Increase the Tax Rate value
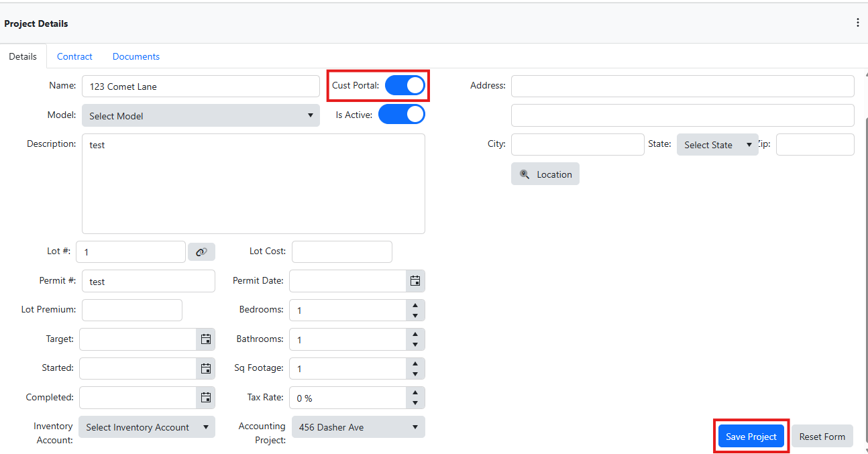The width and height of the screenshot is (868, 454). 415,392
